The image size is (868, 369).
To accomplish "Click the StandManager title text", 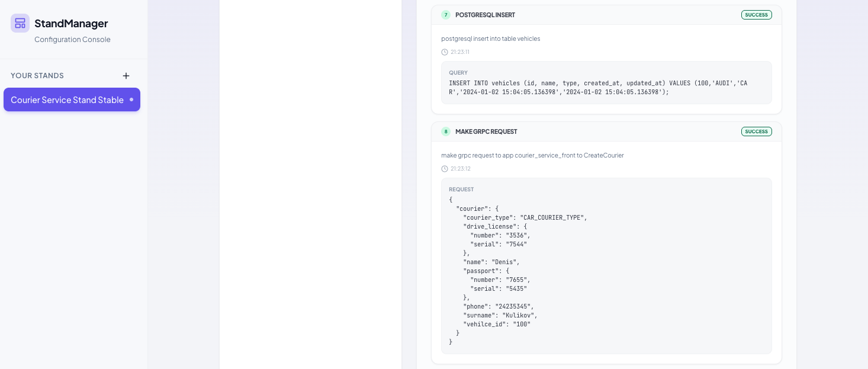I will (x=71, y=23).
